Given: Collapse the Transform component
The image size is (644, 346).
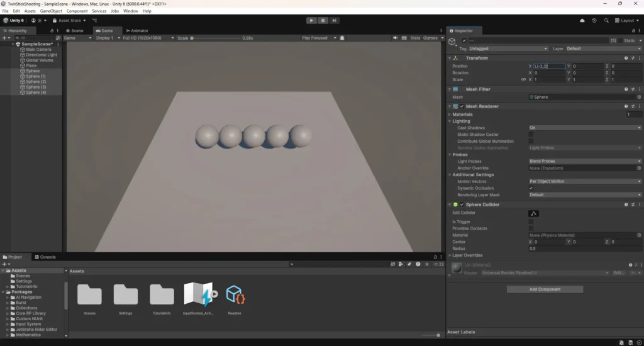Looking at the screenshot, I should [x=450, y=58].
